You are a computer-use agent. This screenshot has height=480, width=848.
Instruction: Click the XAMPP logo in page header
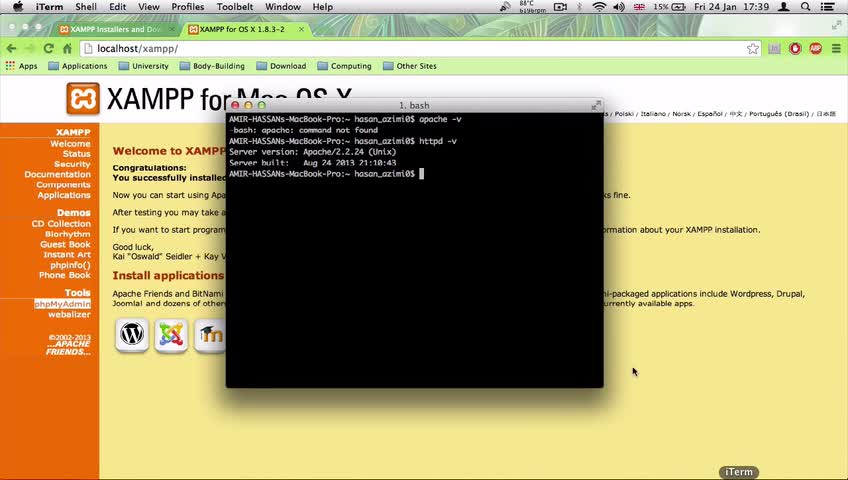coord(83,98)
